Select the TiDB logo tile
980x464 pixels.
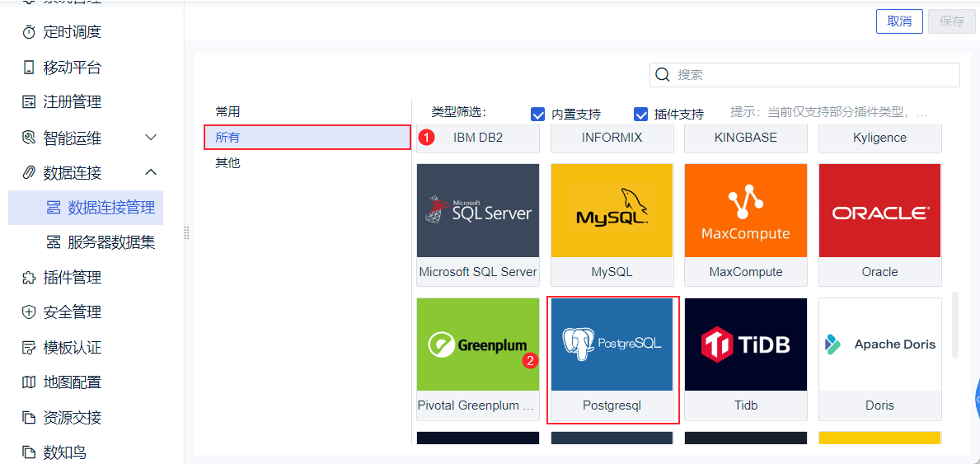tap(746, 344)
